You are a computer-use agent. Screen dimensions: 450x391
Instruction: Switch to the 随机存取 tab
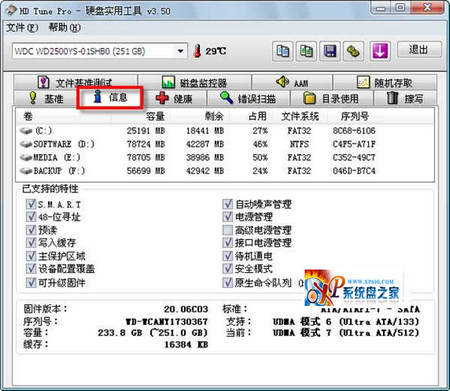(385, 82)
